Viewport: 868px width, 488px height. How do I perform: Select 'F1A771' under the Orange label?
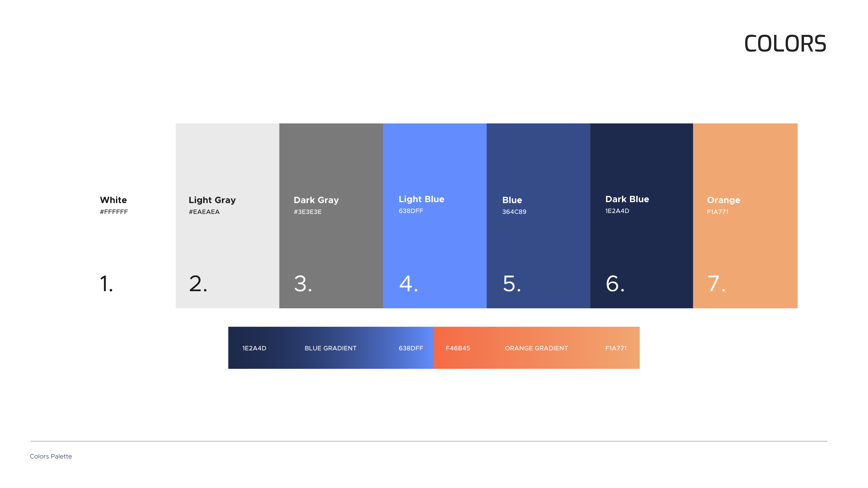point(718,212)
